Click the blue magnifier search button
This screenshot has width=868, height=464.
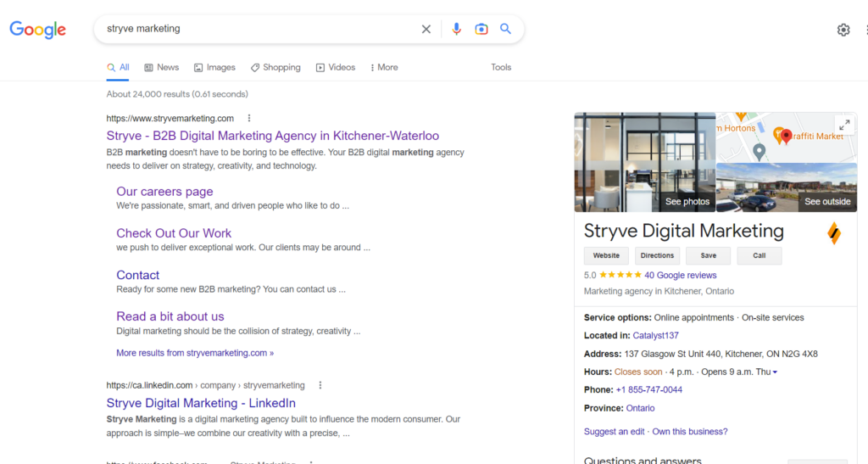point(505,29)
